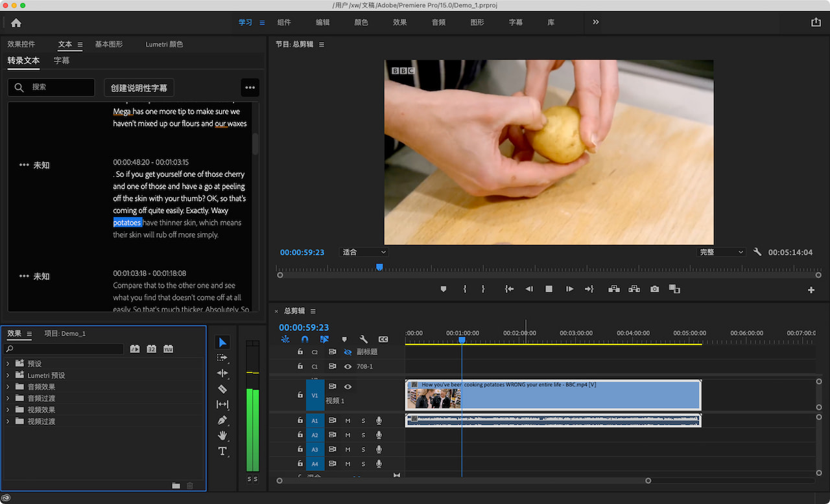Enable the Snap magnet in the timeline
This screenshot has height=504, width=830.
pyautogui.click(x=305, y=338)
